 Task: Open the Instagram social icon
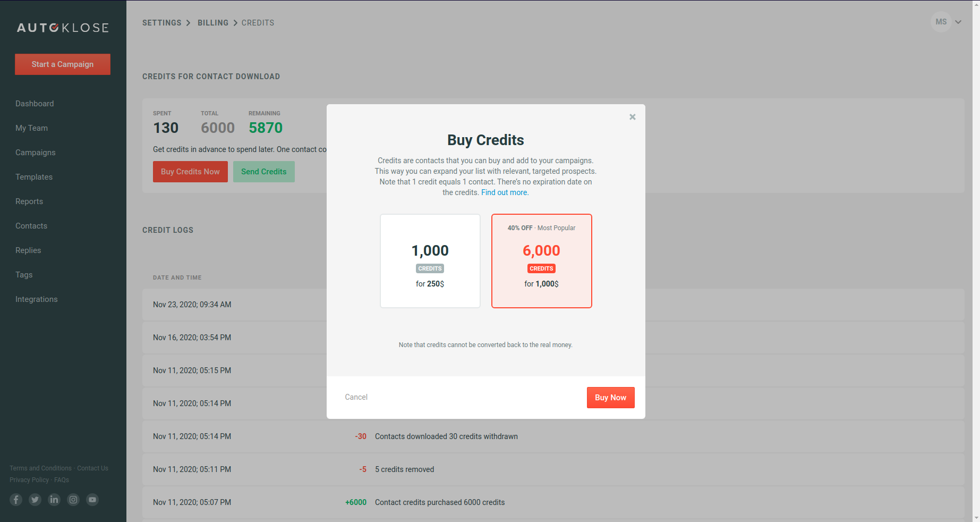pos(73,500)
